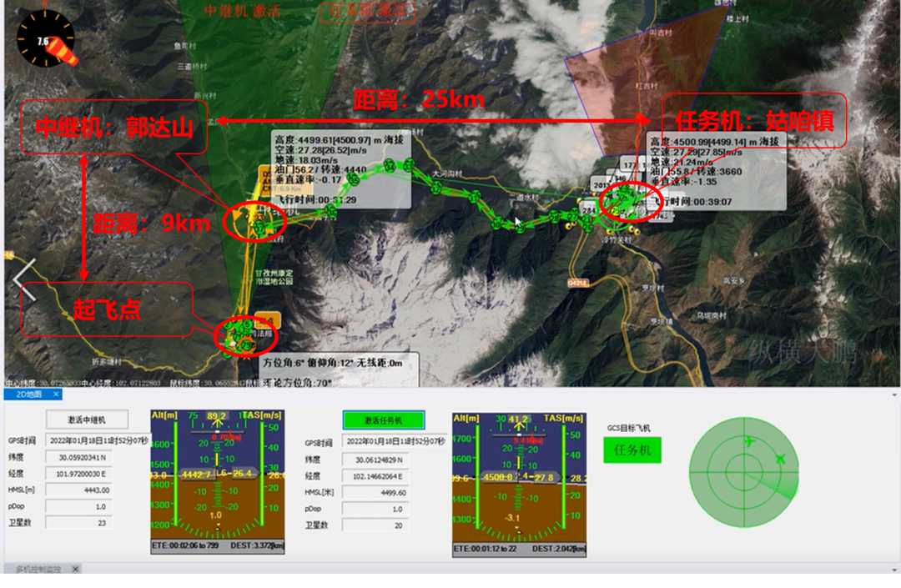Switch to the 2D地图 tab

point(23,394)
